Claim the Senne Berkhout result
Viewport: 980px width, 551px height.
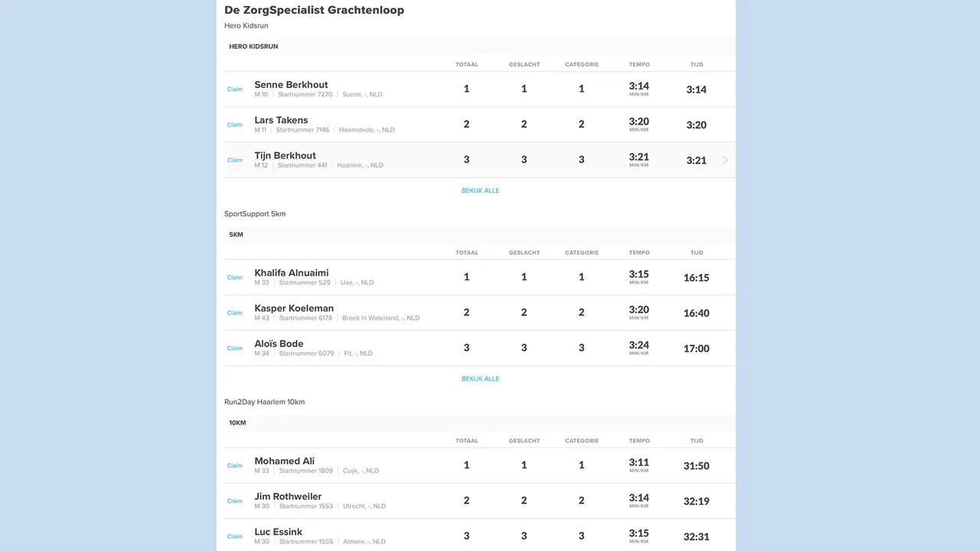point(234,90)
